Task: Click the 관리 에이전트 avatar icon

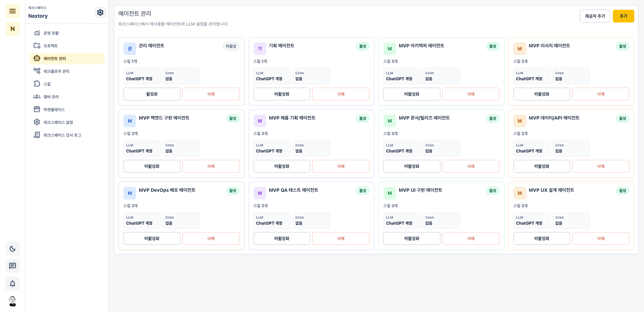Action: (x=130, y=49)
